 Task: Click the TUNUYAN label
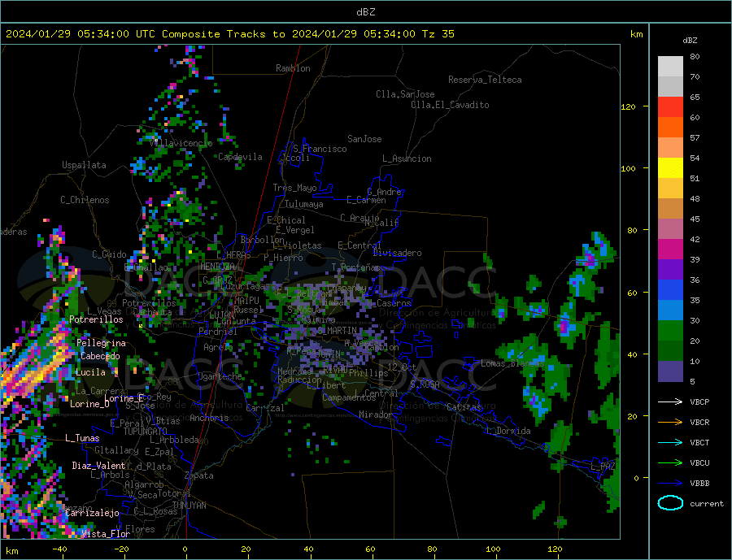coord(189,506)
